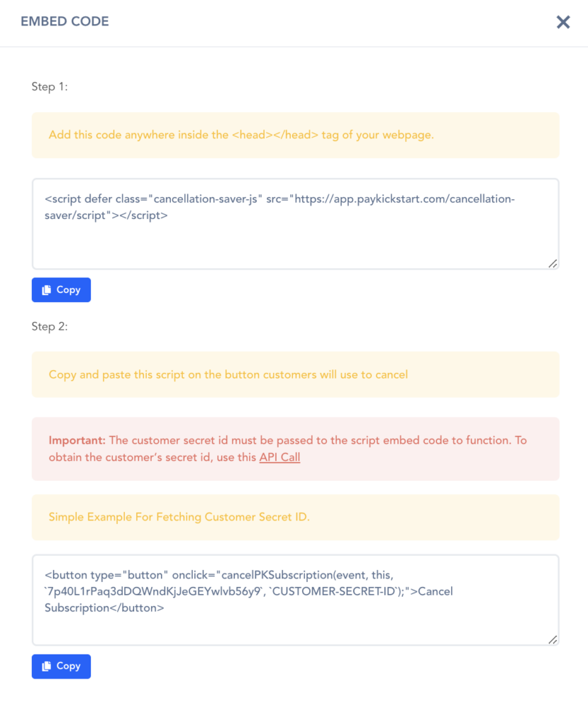Copy the head script code under Step 1
The image size is (588, 726).
[61, 290]
